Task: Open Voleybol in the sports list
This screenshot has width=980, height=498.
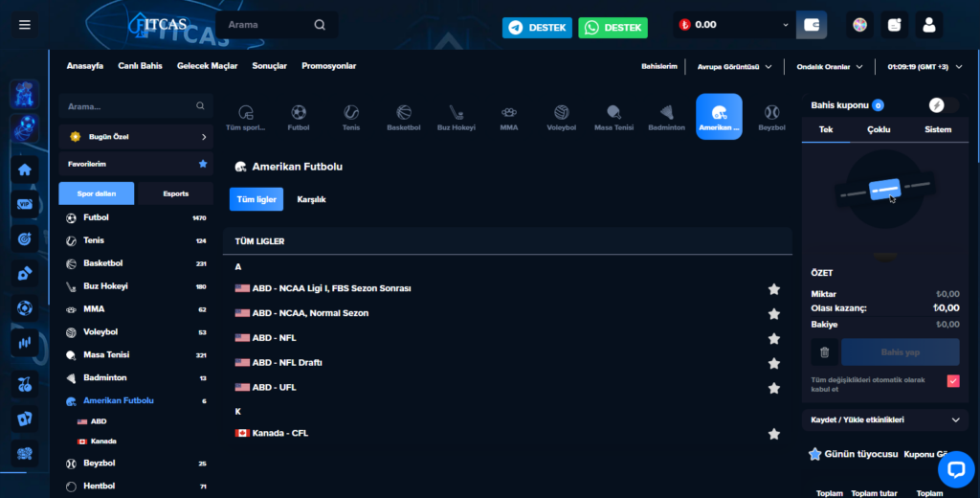Action: [136, 332]
